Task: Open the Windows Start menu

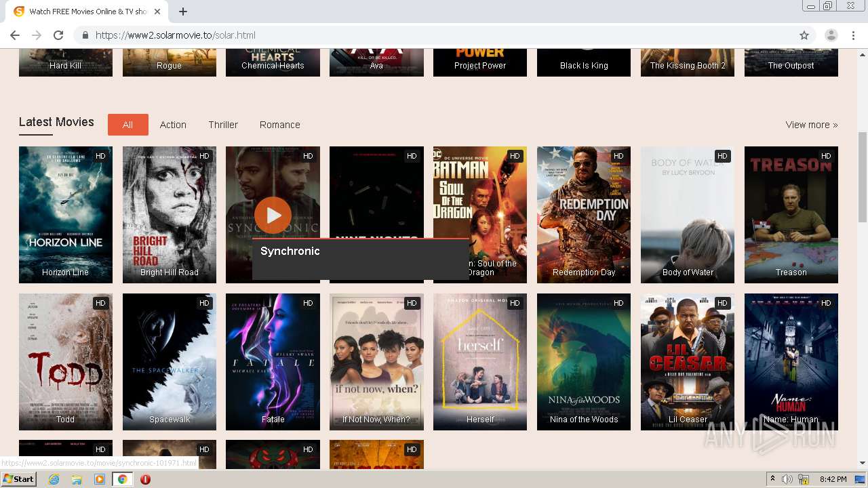Action: [x=18, y=479]
